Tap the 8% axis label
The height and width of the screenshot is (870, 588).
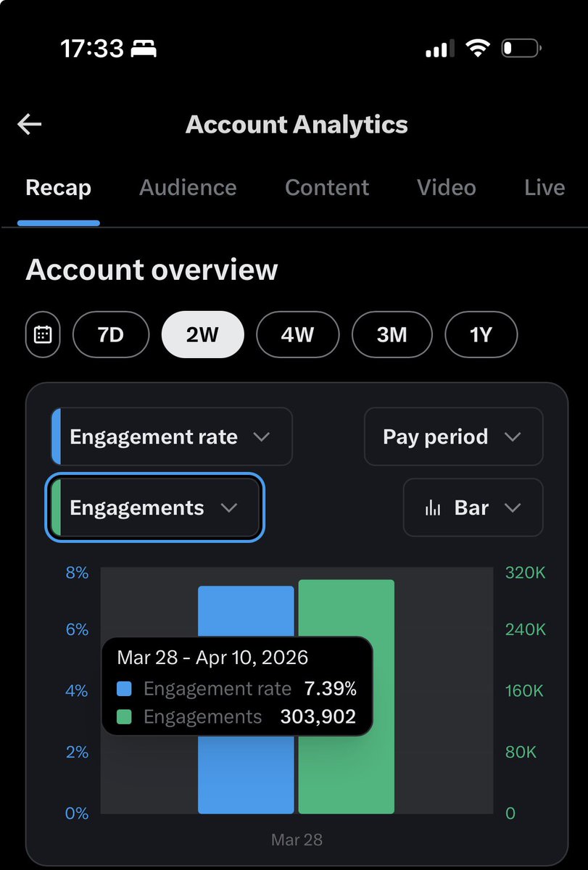click(77, 573)
